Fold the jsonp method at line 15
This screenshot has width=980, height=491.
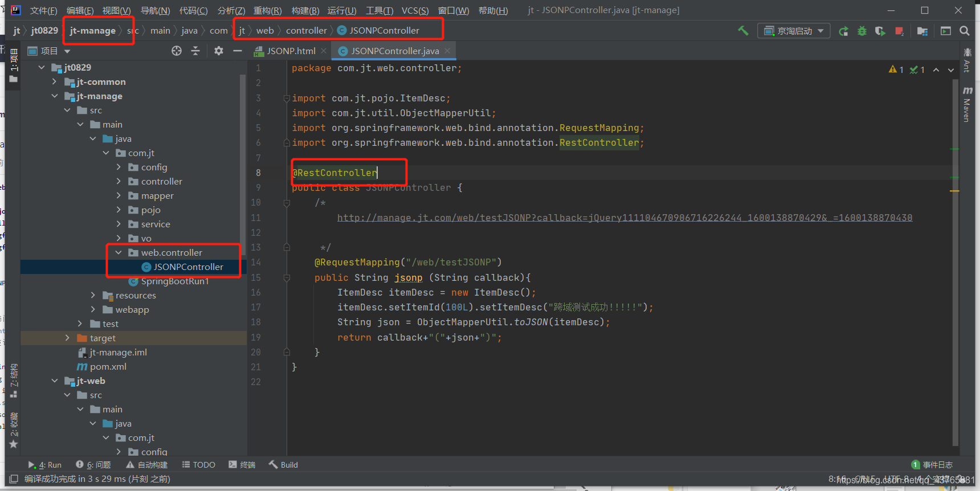click(287, 277)
